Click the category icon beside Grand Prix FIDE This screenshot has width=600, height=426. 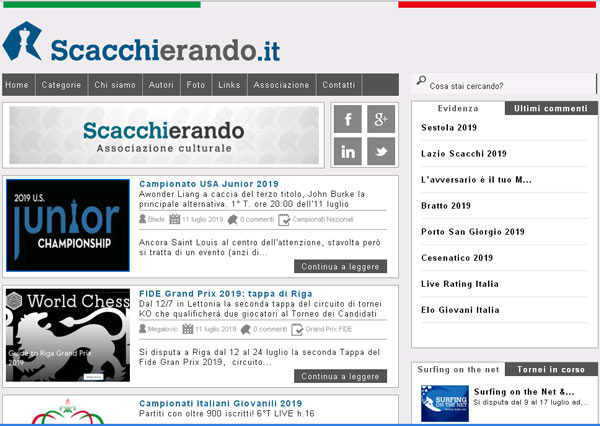click(x=297, y=330)
